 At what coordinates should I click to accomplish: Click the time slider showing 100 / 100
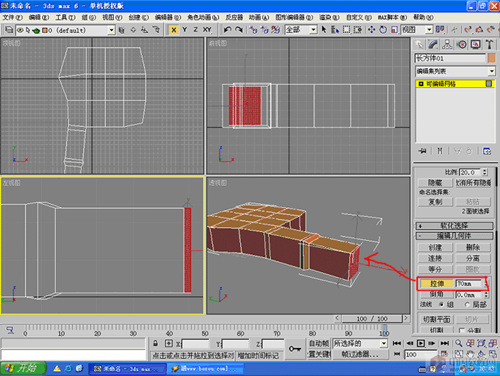(372, 318)
